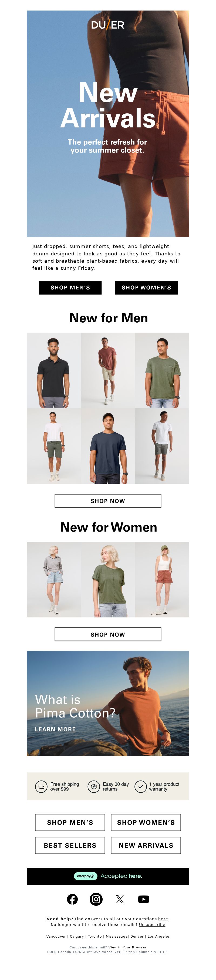Open the Learn More Pima Cotton link
The image size is (216, 980).
[x=55, y=729]
